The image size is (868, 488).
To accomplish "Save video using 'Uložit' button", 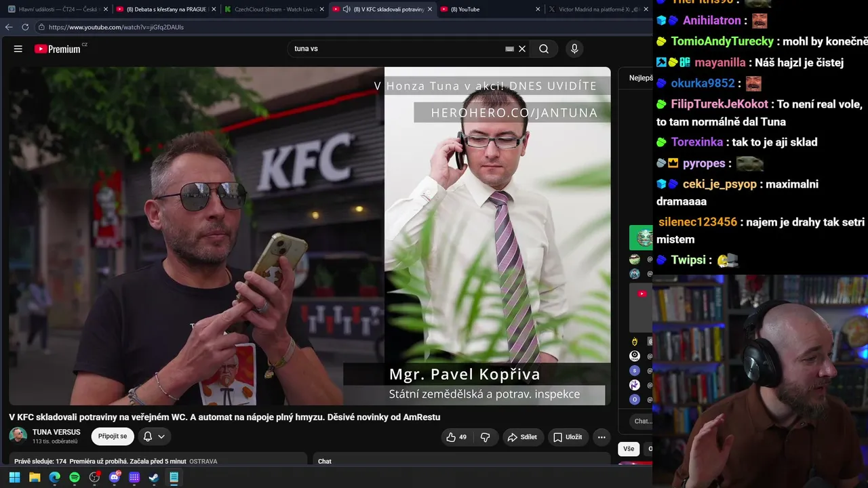I will 568,437.
